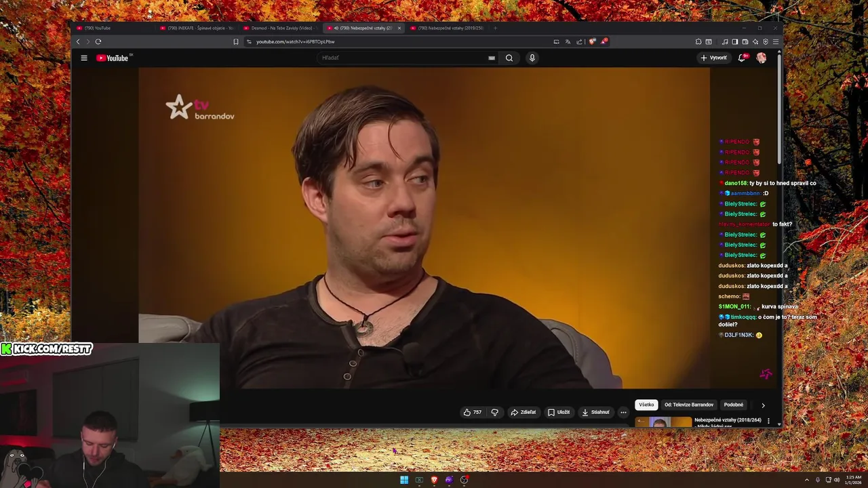Screen dimensions: 868x488
Task: Open Nebezpečné vztahy (2018/264) suggested video thumbnail
Action: [x=663, y=422]
